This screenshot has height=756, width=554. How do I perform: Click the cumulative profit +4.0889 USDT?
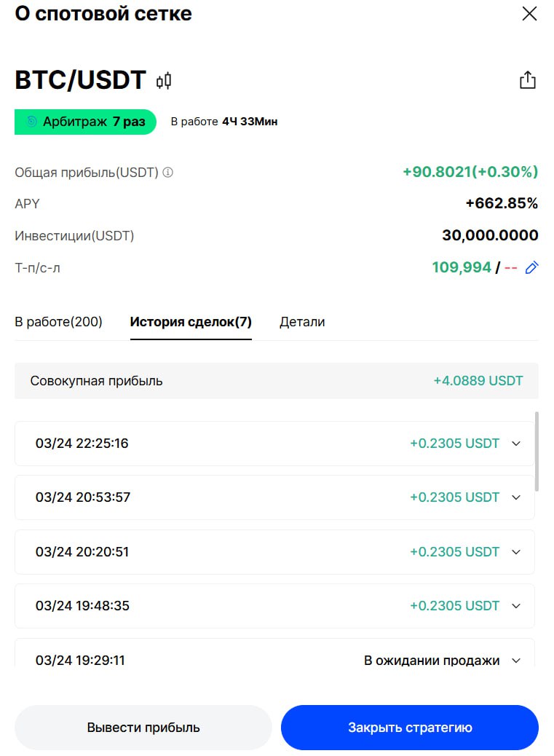click(478, 380)
